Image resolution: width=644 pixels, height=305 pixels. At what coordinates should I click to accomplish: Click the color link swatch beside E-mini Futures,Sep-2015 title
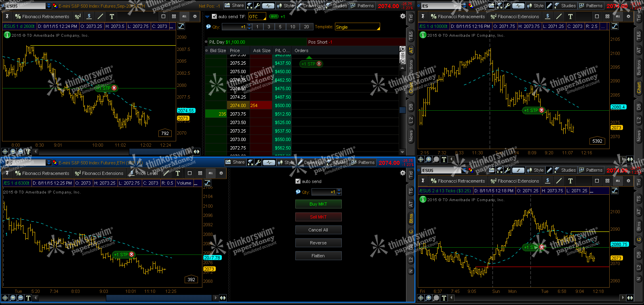click(55, 6)
